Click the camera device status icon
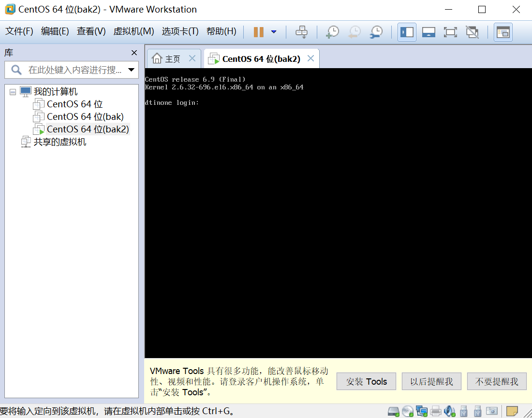 click(492, 411)
